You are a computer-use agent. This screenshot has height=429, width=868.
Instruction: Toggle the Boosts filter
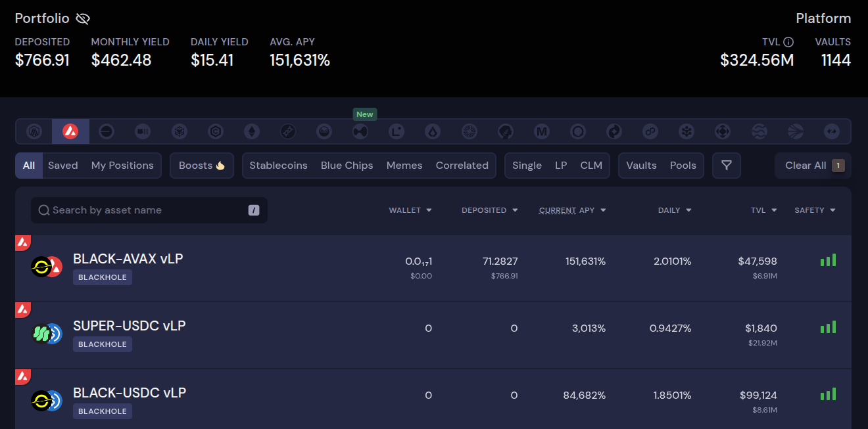click(x=202, y=166)
